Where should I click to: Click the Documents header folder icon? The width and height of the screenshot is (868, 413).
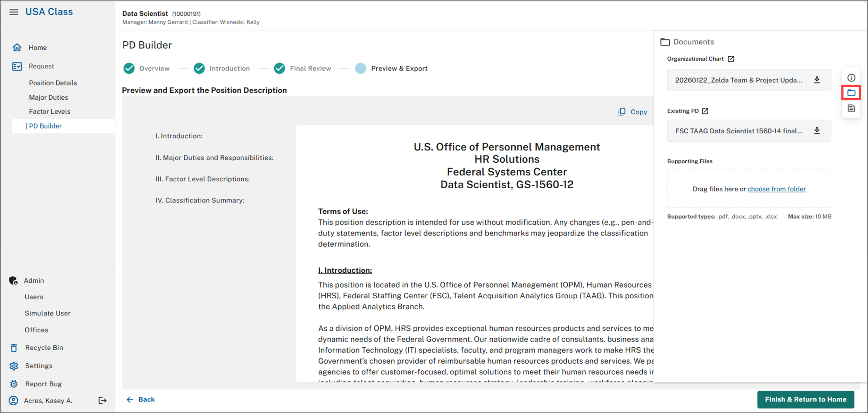[x=665, y=42]
